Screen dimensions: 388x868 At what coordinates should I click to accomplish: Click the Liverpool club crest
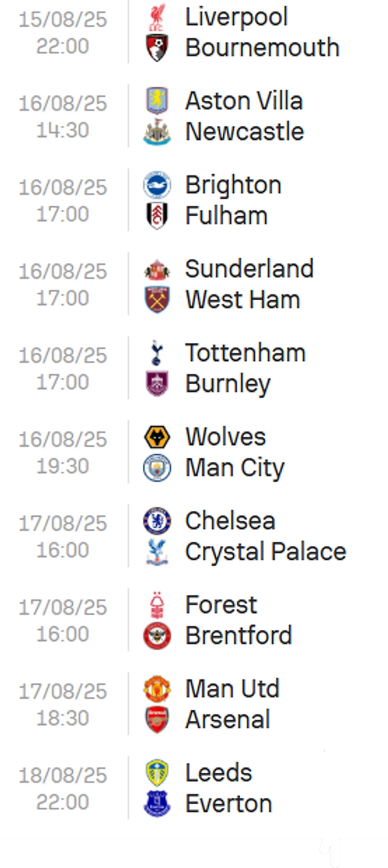point(157,17)
